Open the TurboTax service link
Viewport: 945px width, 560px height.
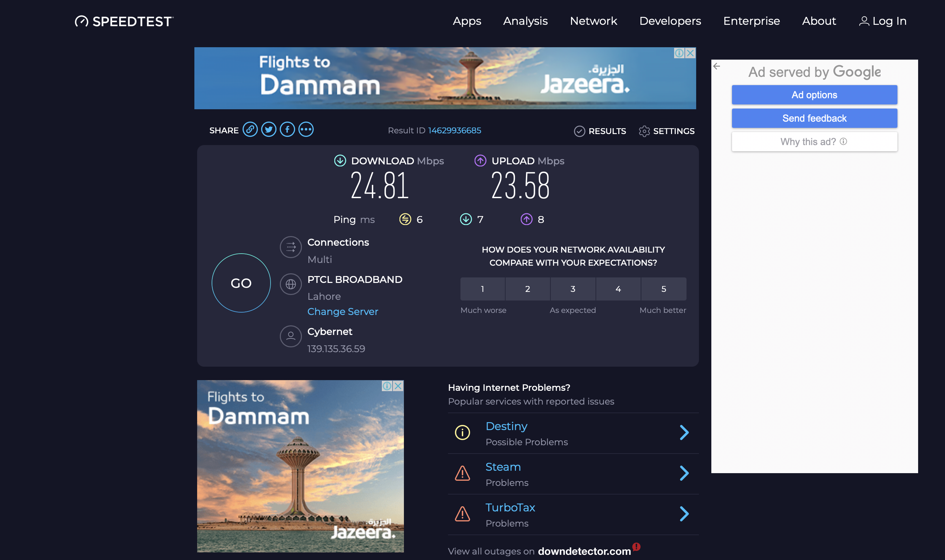point(510,508)
